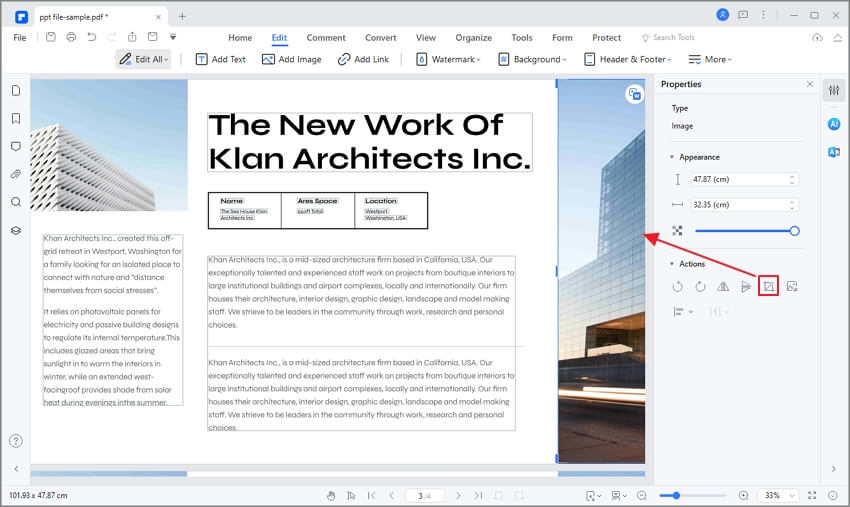Open the page fit options dropdown
This screenshot has height=507, width=850.
coord(594,496)
